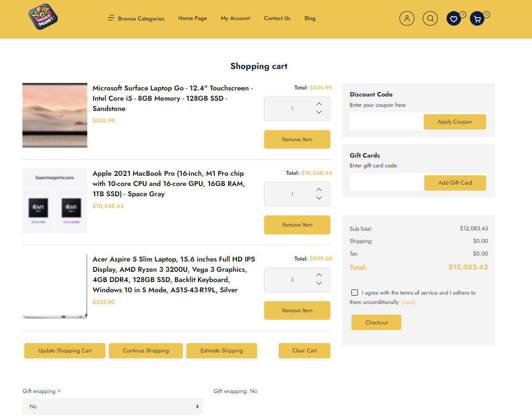The width and height of the screenshot is (532, 420).
Task: Focus the discount coupon code field
Action: point(387,122)
